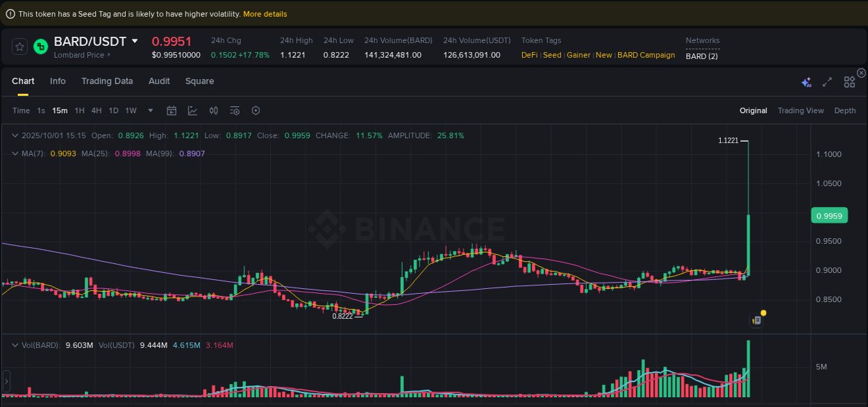Open the BARD Campaign tag link

(646, 55)
